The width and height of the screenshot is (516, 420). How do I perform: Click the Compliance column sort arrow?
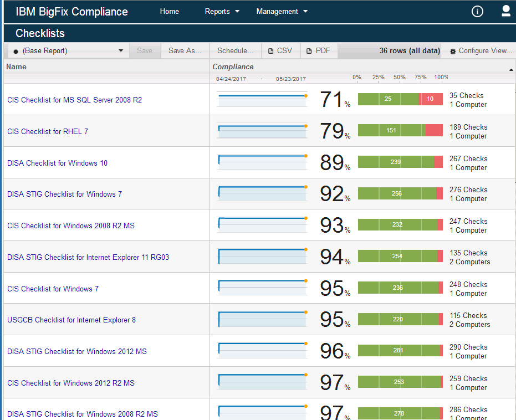click(510, 69)
